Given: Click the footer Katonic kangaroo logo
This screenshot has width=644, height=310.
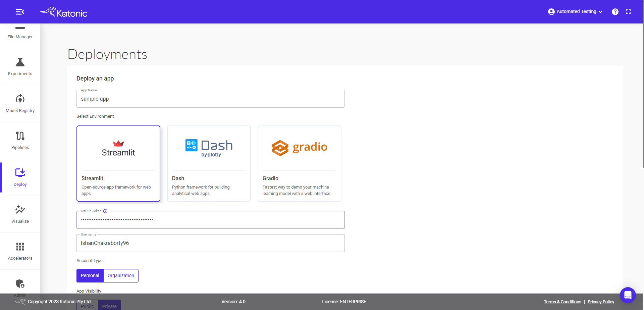Looking at the screenshot, I should 20,302.
